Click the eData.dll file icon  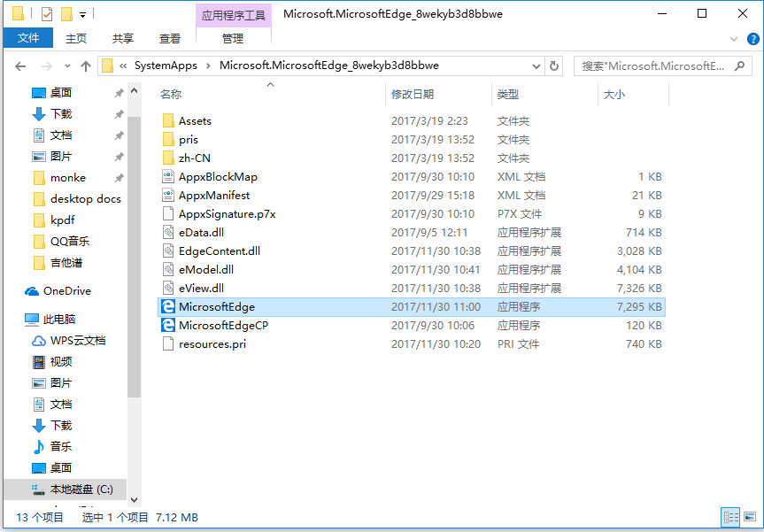click(x=168, y=233)
